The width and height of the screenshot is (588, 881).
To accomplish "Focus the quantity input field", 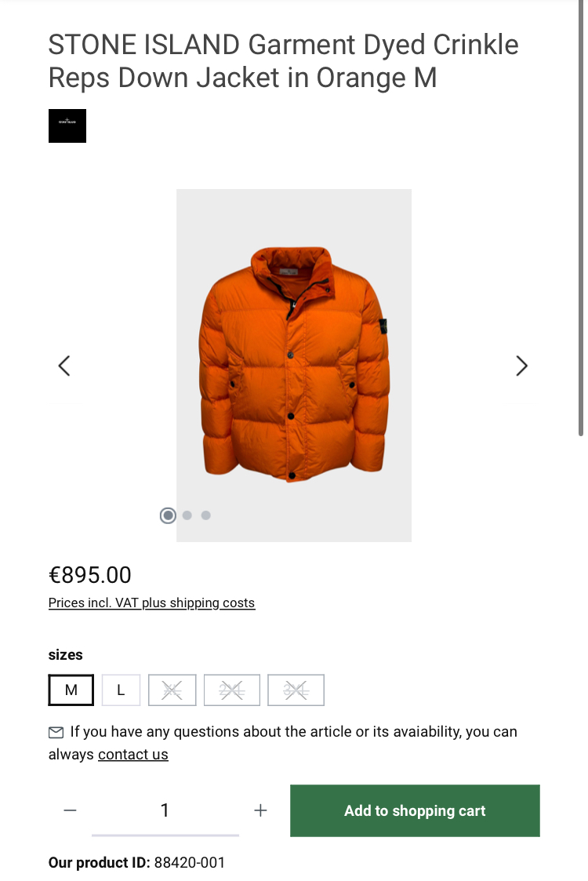I will [x=165, y=810].
